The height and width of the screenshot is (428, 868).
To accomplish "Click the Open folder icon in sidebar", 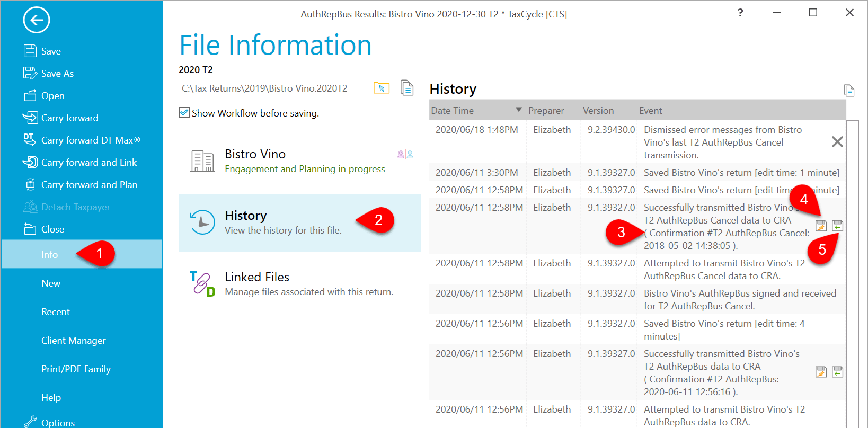I will click(x=30, y=95).
